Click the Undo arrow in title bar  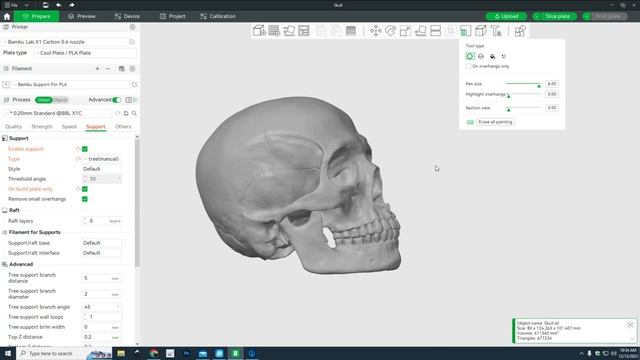pos(58,5)
